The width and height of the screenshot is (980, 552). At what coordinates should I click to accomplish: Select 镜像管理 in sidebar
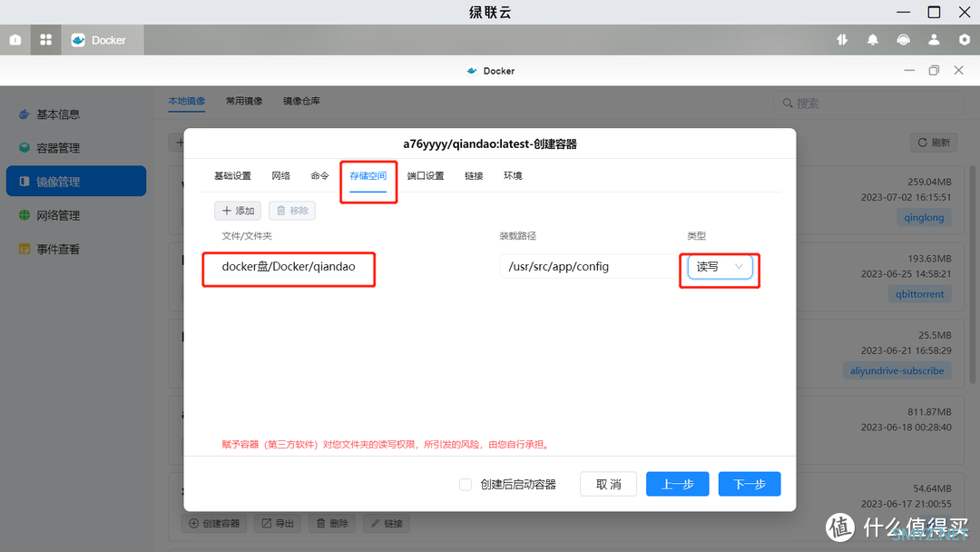pos(76,182)
